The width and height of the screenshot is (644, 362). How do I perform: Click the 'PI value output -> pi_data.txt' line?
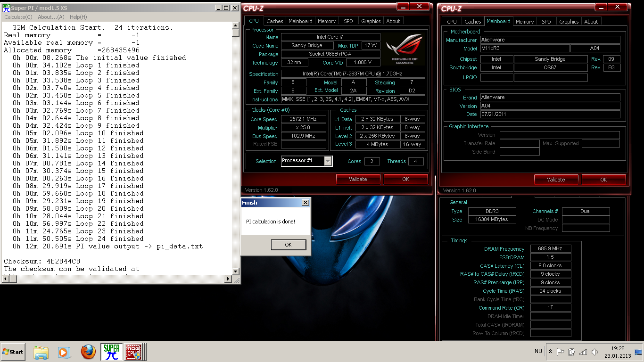(107, 246)
